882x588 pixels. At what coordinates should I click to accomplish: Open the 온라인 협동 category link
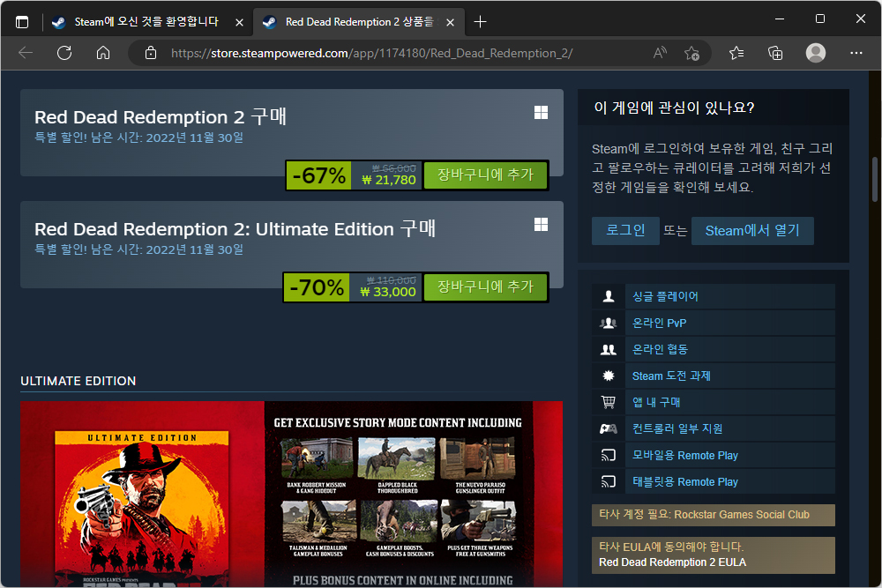pos(660,349)
